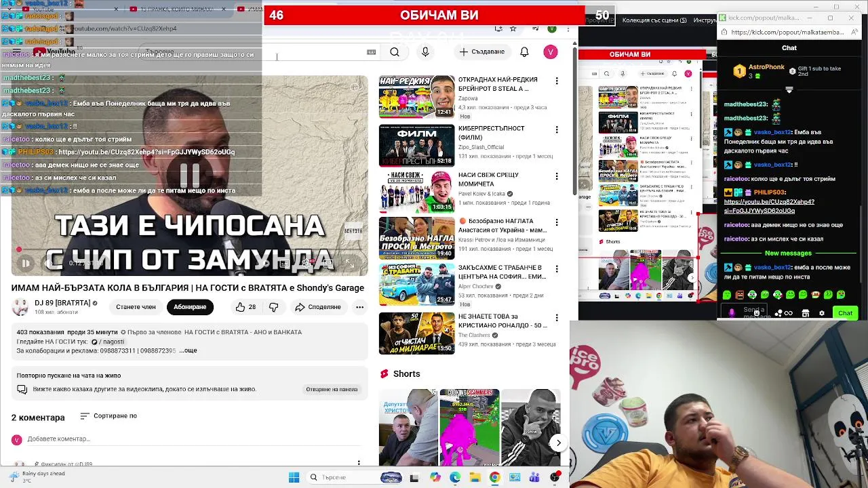Pause the video using player control
The width and height of the screenshot is (868, 488).
[x=25, y=264]
